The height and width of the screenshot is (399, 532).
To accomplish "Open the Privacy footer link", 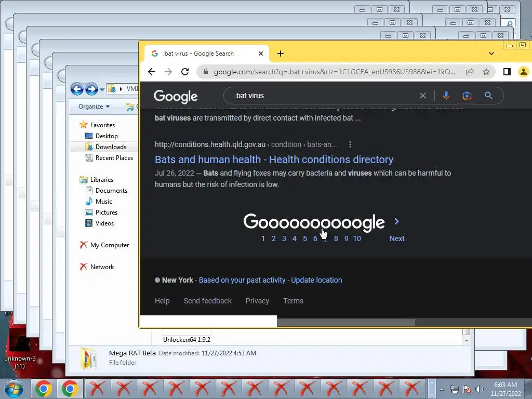I will 257,301.
